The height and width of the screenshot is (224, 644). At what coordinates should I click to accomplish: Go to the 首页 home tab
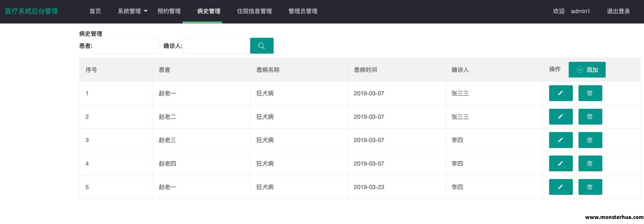[x=95, y=11]
